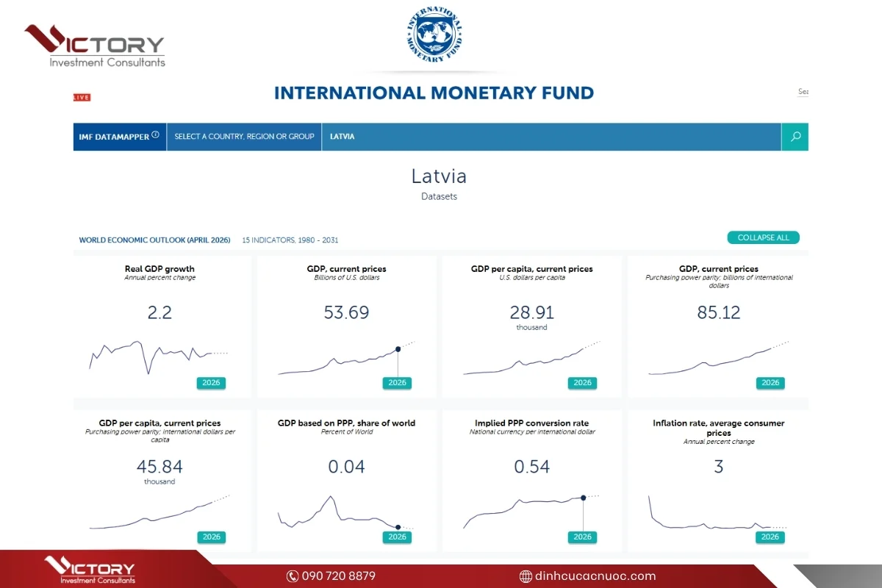882x588 pixels.
Task: Click the 15 Indicators, 1980 - 2031 text
Action: (x=290, y=240)
